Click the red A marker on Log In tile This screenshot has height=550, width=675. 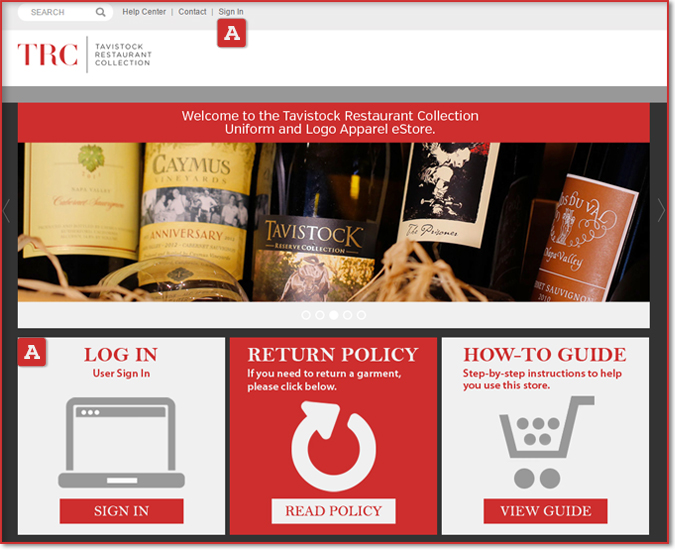tap(31, 352)
